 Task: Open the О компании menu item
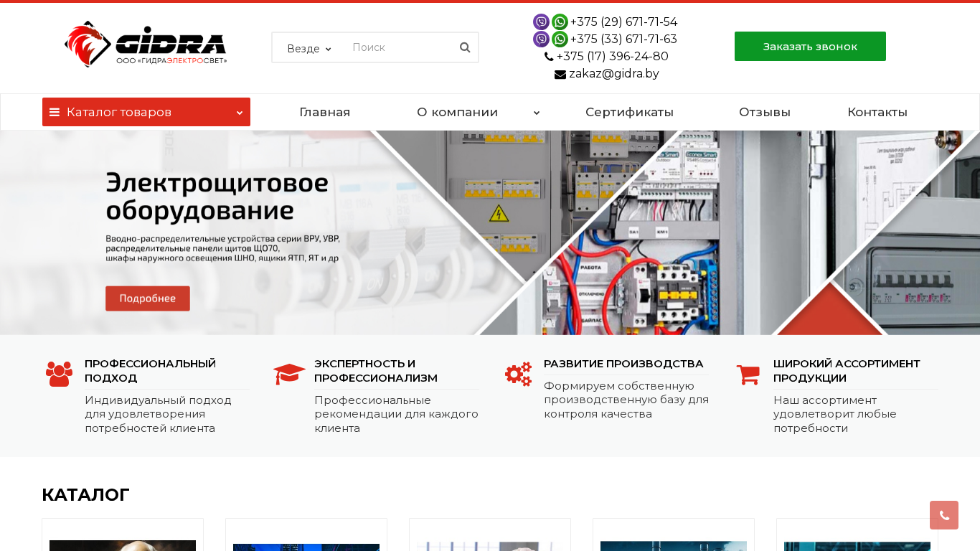(x=457, y=112)
